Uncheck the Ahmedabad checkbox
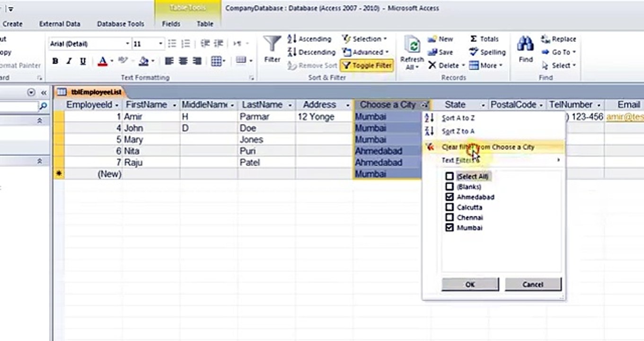 (450, 197)
